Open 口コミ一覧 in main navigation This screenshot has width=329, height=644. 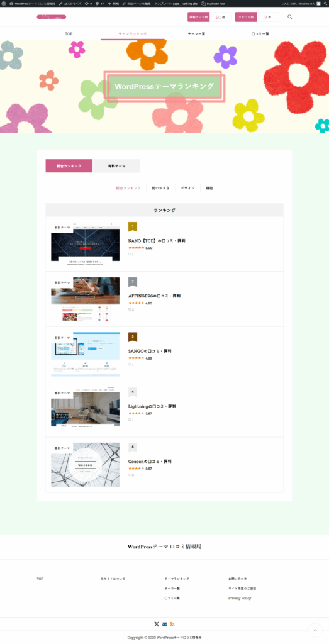click(260, 34)
